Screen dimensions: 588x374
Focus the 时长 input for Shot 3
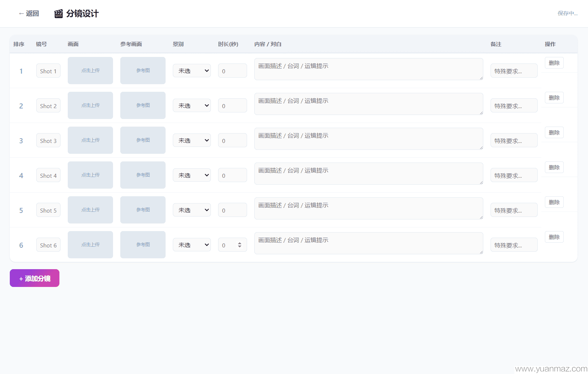pos(232,140)
